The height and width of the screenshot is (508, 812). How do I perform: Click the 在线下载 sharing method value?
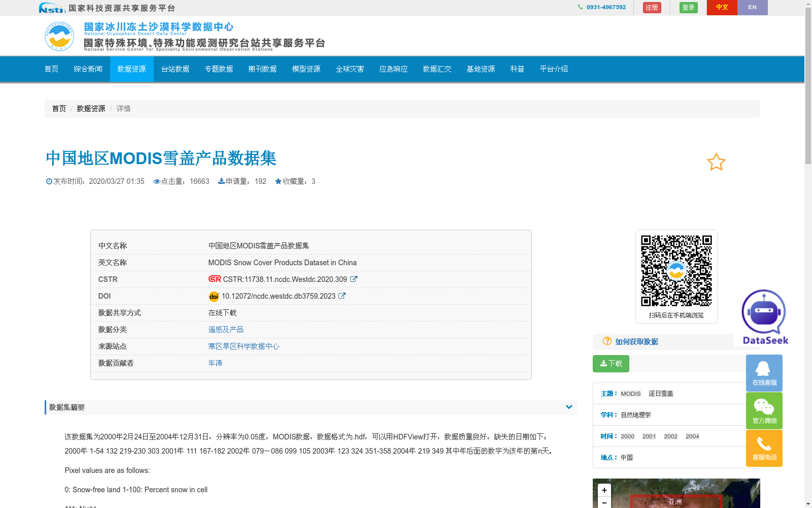(x=222, y=313)
